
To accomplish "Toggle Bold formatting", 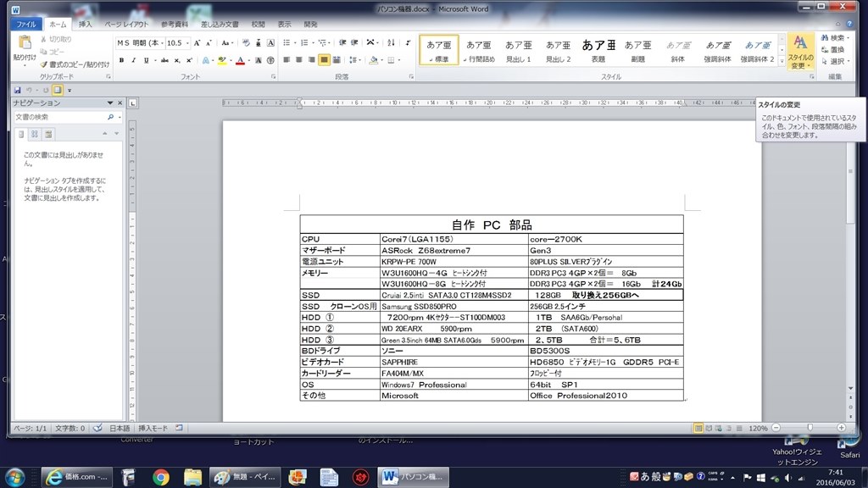I will coord(121,60).
